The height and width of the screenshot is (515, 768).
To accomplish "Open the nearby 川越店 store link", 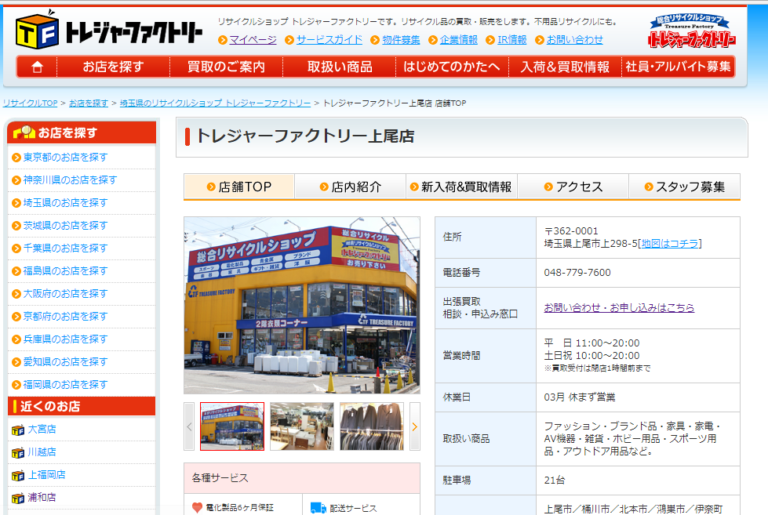I will point(42,452).
